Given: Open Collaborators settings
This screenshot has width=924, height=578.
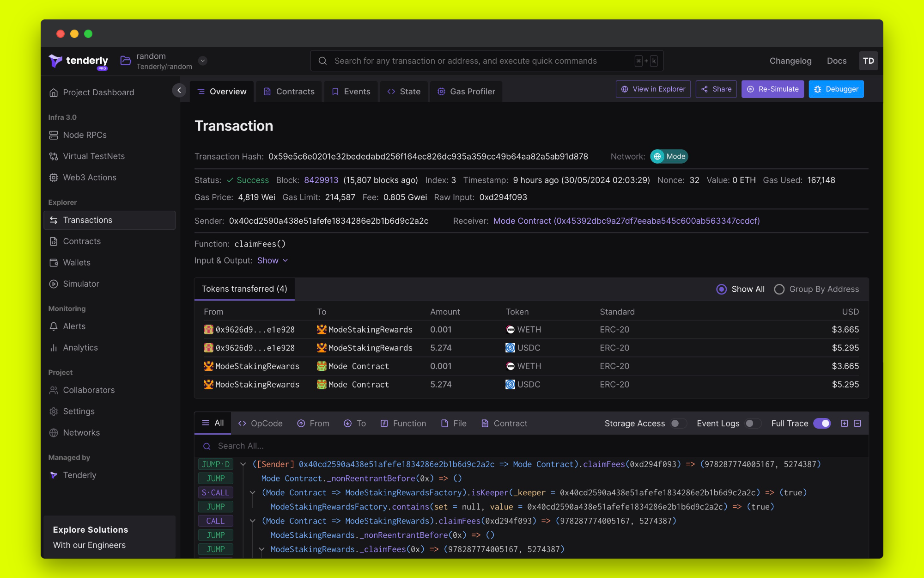Looking at the screenshot, I should point(89,390).
